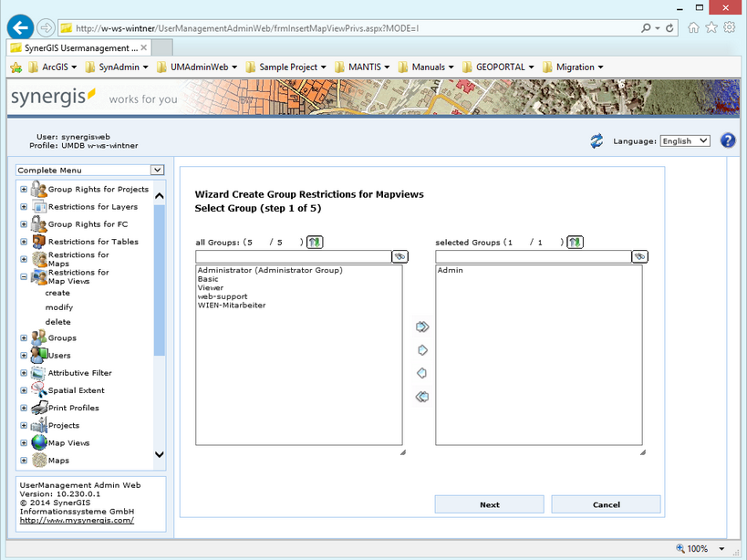This screenshot has width=747, height=560.
Task: Open the Language dropdown set to English
Action: (685, 140)
